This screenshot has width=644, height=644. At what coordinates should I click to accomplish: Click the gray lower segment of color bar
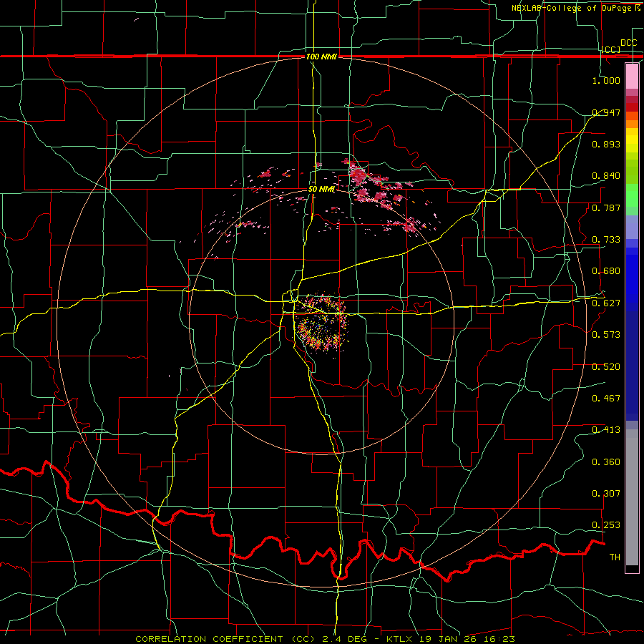632,497
